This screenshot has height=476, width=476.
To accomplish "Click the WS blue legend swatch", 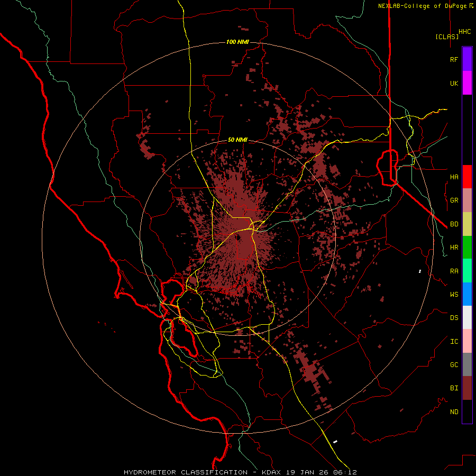I will click(467, 294).
